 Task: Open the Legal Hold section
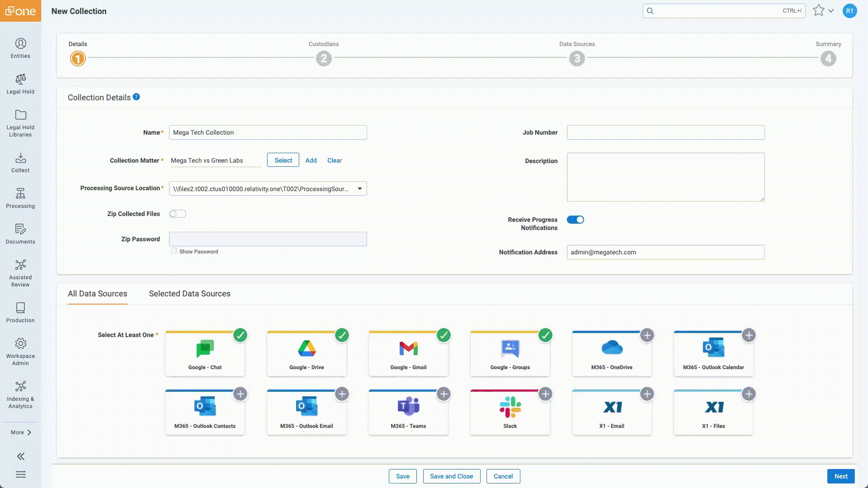pyautogui.click(x=20, y=84)
